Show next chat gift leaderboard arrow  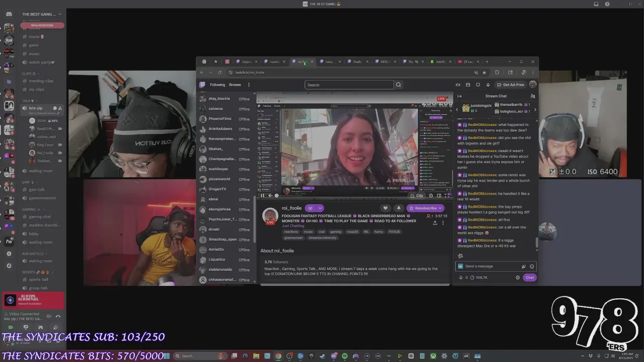(535, 110)
